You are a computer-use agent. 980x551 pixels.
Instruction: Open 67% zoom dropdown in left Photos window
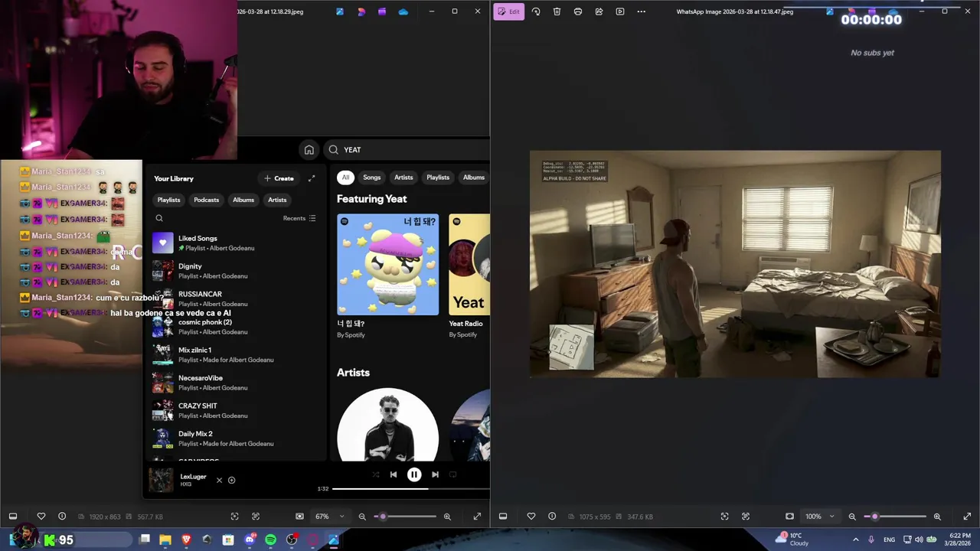click(x=329, y=517)
